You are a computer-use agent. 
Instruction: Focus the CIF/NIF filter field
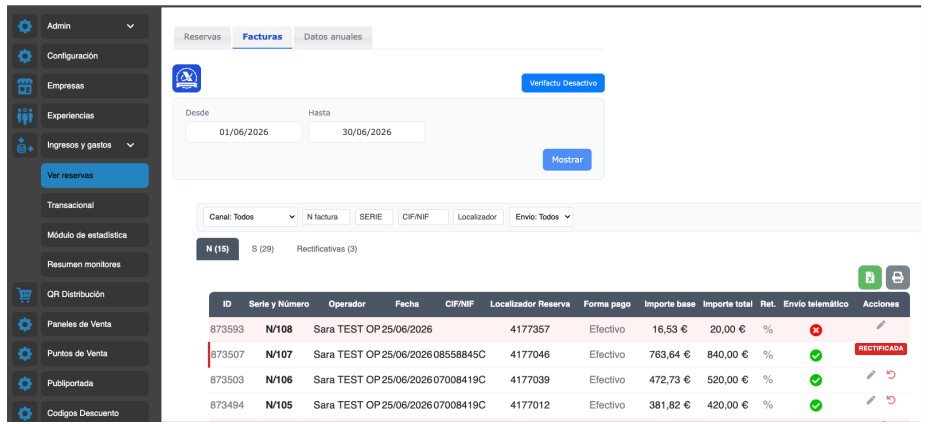click(x=423, y=217)
